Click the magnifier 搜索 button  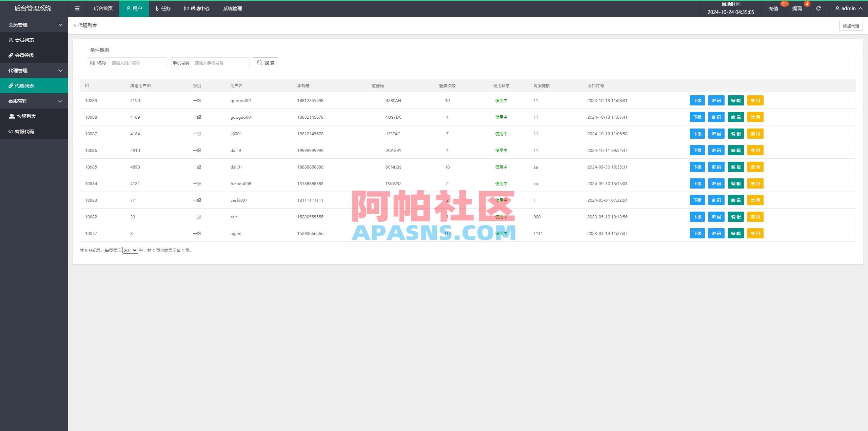point(265,62)
